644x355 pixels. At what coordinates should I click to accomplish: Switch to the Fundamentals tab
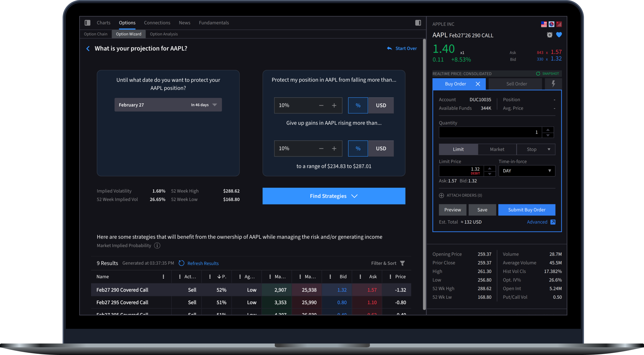214,23
